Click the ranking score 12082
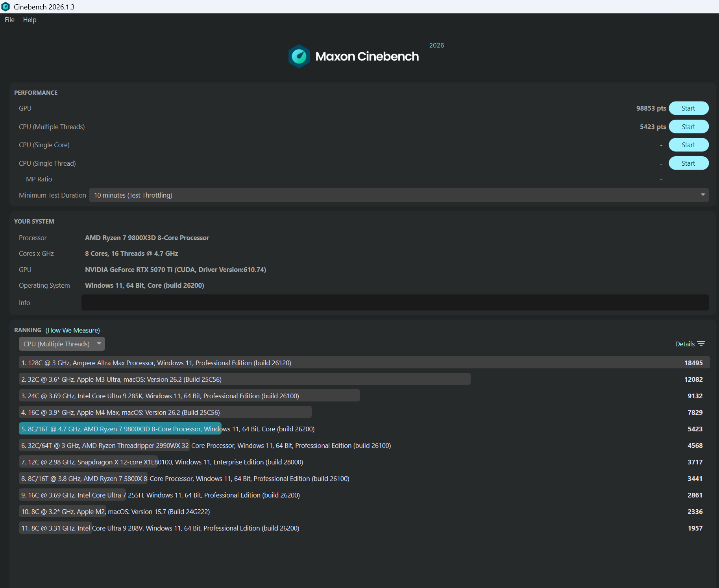This screenshot has height=588, width=719. click(x=693, y=379)
